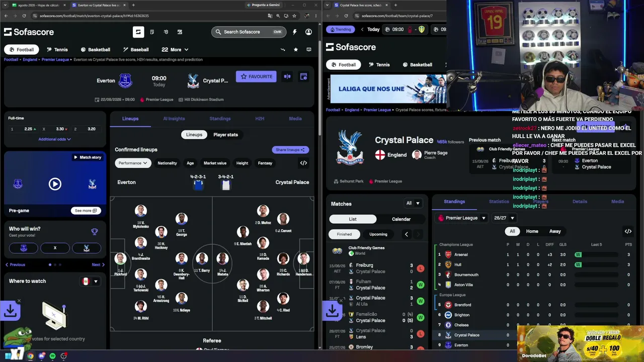Select the Market value lineup filter
Viewport: 644px width, 362px height.
(215, 163)
